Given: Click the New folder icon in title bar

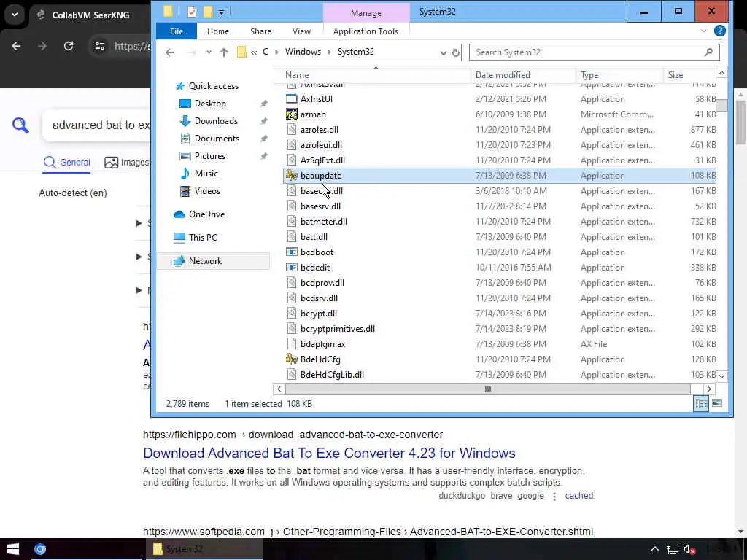Looking at the screenshot, I should pos(208,12).
